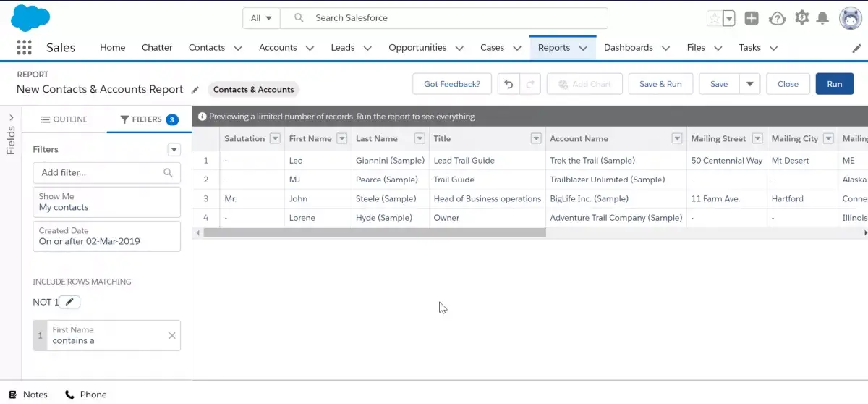Open Account Name column dropdown menu
The width and height of the screenshot is (868, 404).
click(x=677, y=139)
